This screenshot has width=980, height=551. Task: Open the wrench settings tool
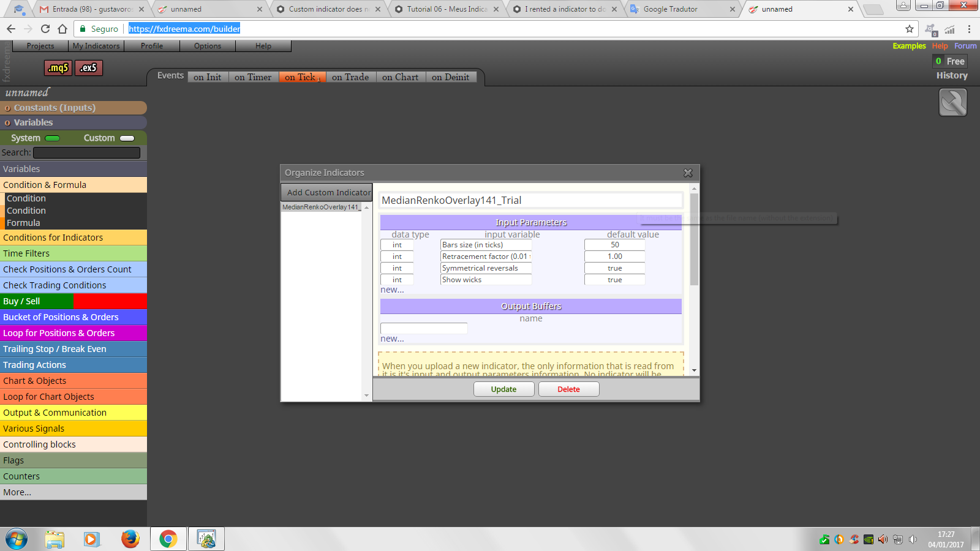(x=953, y=102)
